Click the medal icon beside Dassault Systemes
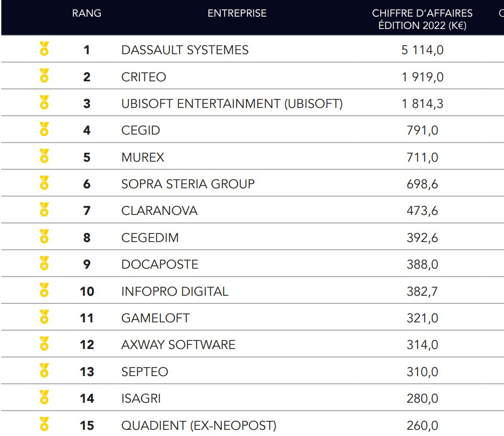Viewport: 504px width, 436px height. tap(44, 49)
